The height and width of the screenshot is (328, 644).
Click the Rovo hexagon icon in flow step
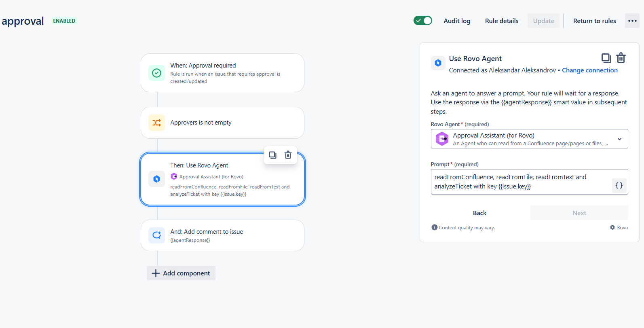coord(156,179)
